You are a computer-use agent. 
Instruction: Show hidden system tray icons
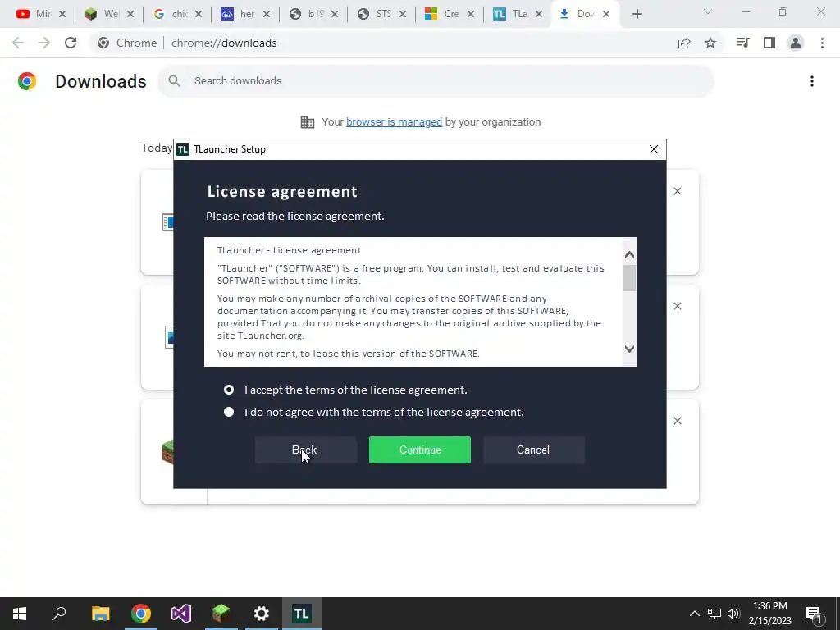click(694, 614)
